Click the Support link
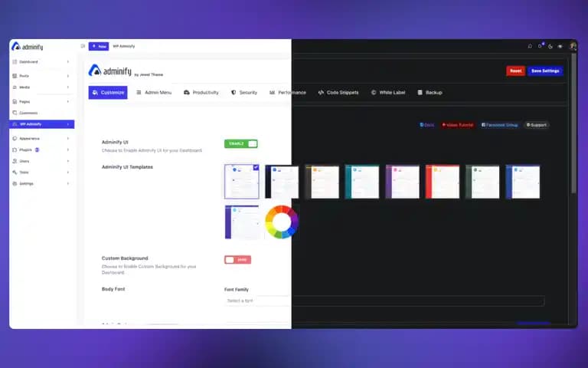 [x=536, y=125]
